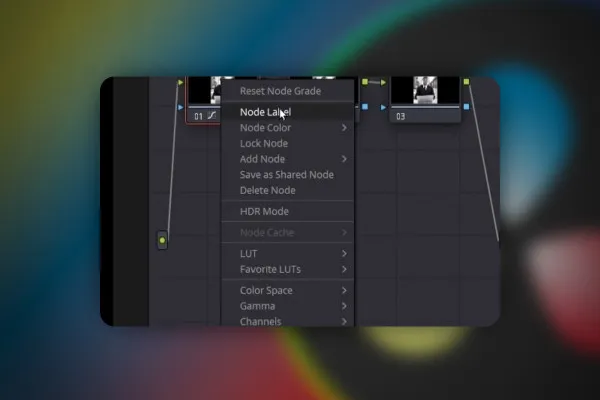Click the curves icon on node 01

point(212,116)
